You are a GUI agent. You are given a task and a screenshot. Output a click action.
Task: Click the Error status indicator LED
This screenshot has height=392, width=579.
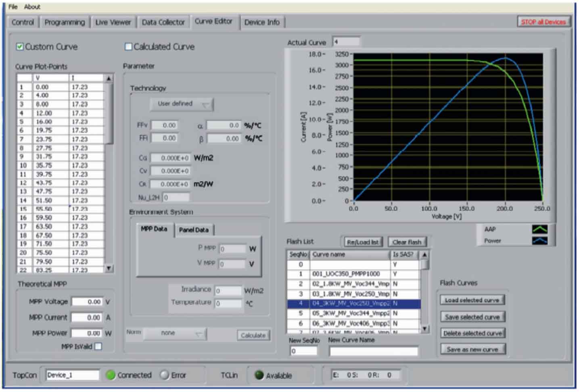(x=164, y=375)
